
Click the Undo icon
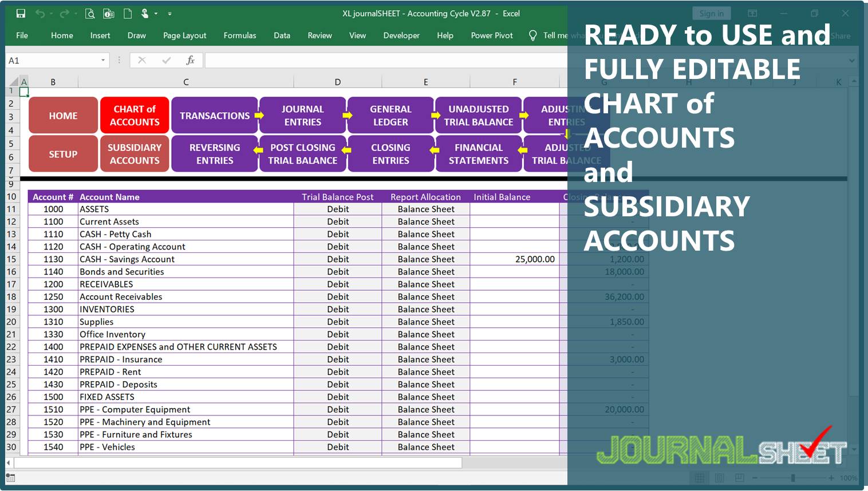(x=40, y=13)
